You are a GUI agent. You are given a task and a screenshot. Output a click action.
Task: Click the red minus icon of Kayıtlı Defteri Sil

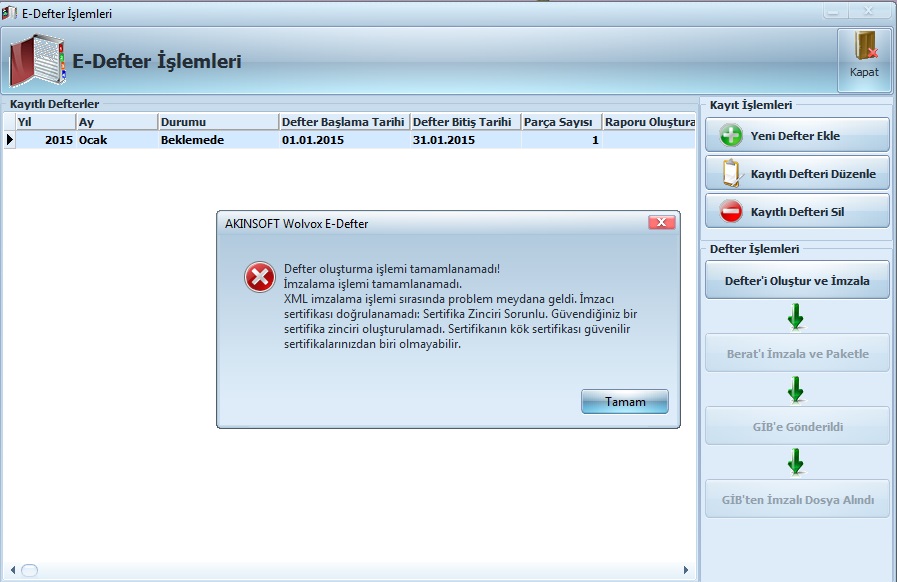(731, 211)
